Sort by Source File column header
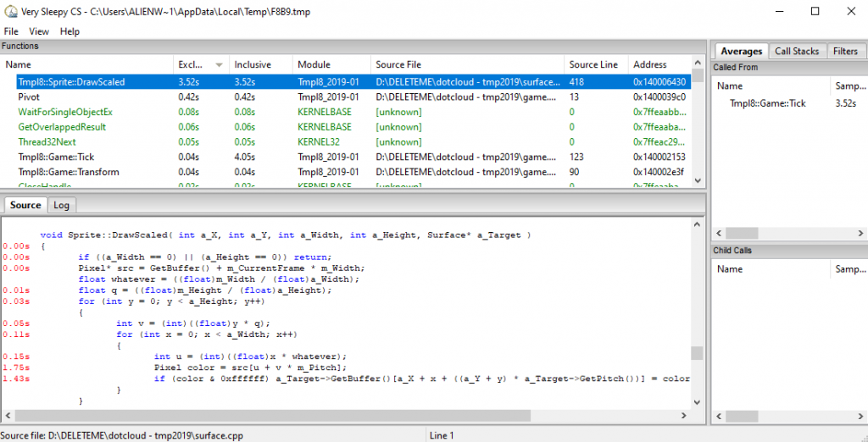This screenshot has width=868, height=442. click(468, 64)
